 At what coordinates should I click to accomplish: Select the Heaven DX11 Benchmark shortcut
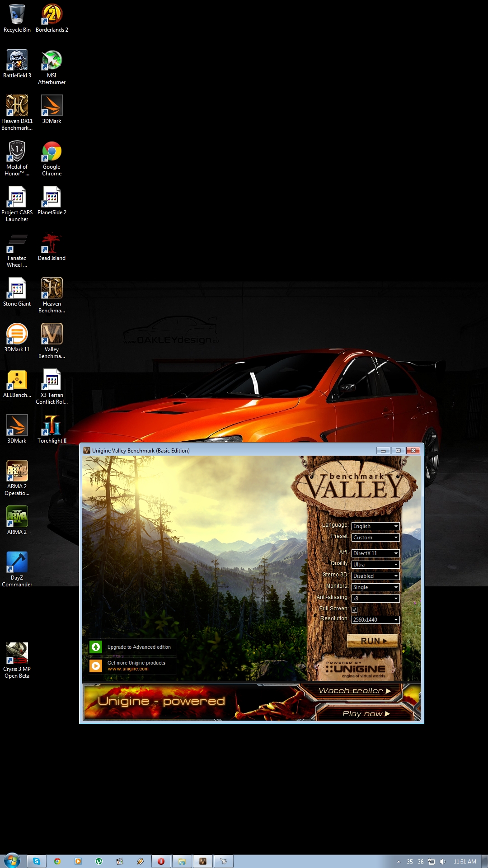point(17,113)
